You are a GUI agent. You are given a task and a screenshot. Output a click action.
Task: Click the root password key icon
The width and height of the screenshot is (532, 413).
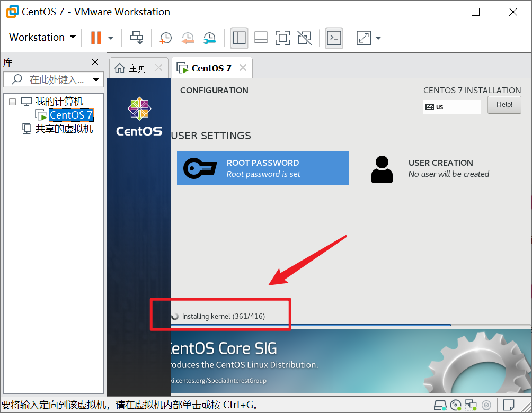click(x=200, y=168)
